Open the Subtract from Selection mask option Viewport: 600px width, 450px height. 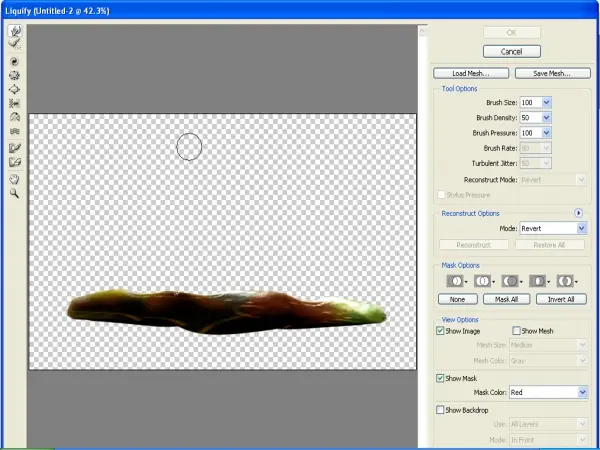[512, 281]
